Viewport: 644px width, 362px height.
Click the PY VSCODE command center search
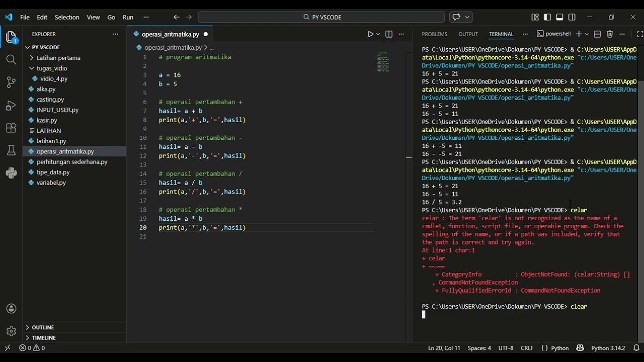point(321,17)
